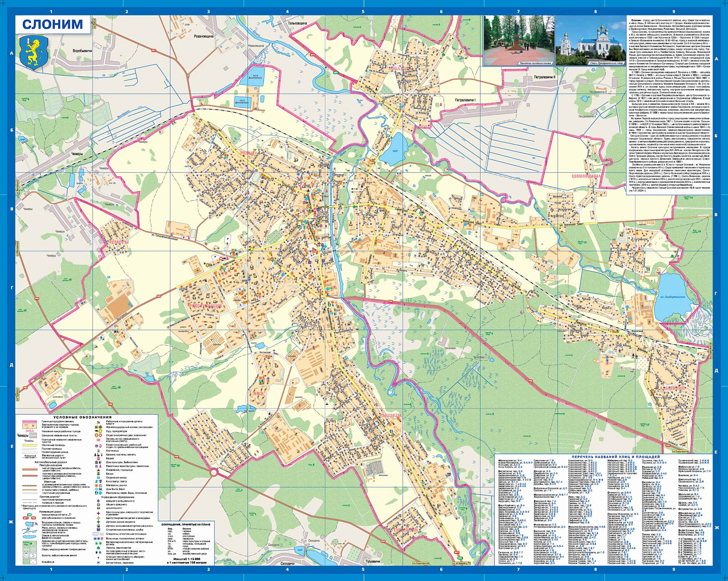Click the hospital cross symbols in the legend
The width and height of the screenshot is (728, 581).
tap(98, 538)
